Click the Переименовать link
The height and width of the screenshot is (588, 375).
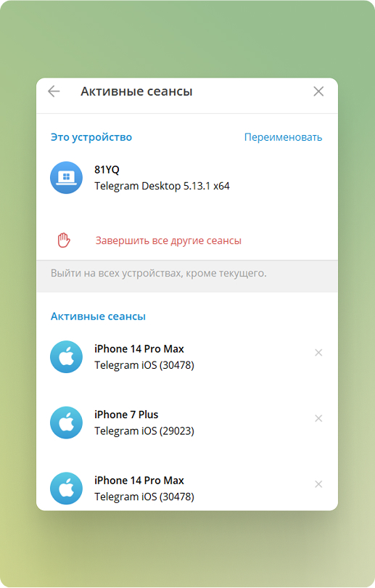coord(283,137)
